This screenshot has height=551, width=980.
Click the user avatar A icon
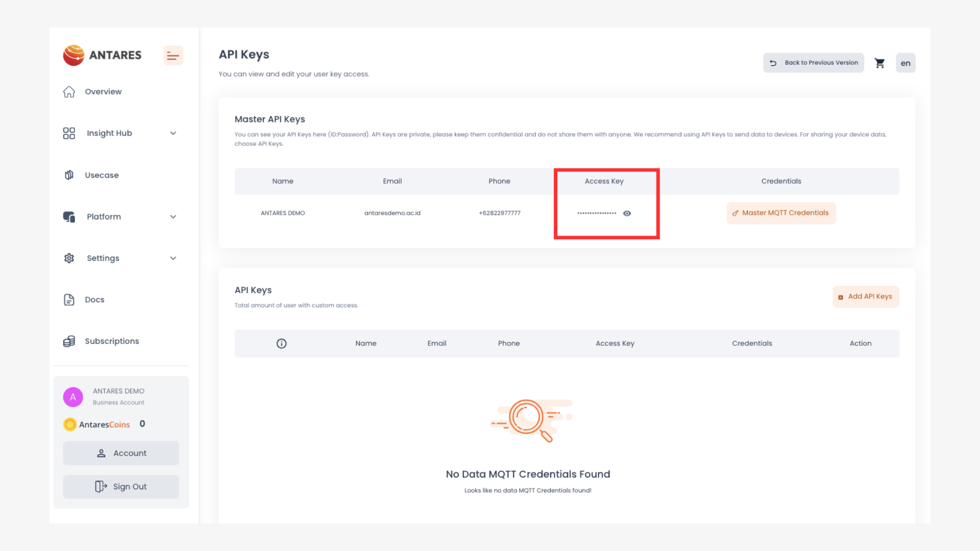(73, 397)
